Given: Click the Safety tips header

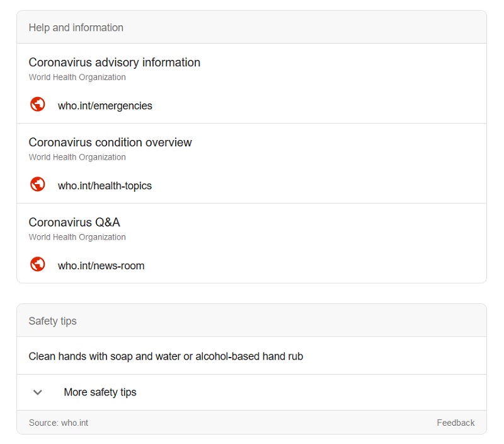Looking at the screenshot, I should 52,321.
